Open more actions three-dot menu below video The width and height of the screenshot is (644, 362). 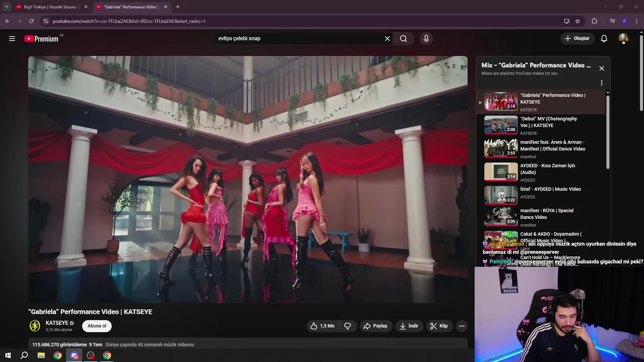pos(461,326)
